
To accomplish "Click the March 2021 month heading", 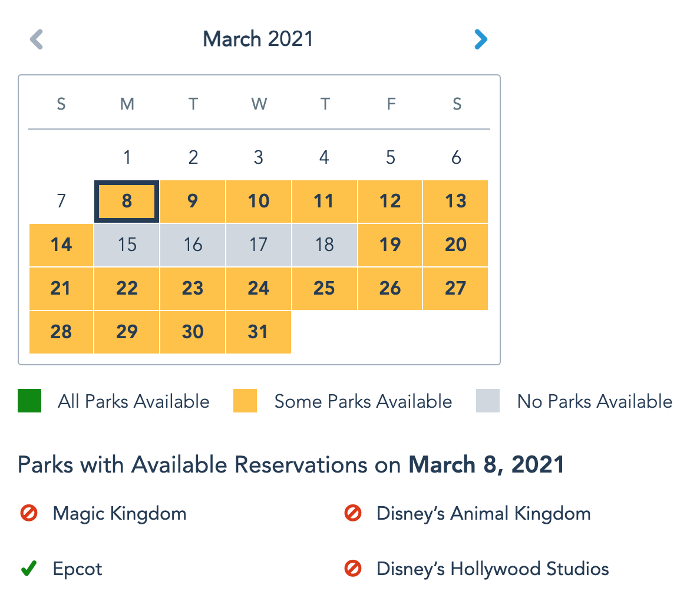I will [258, 39].
